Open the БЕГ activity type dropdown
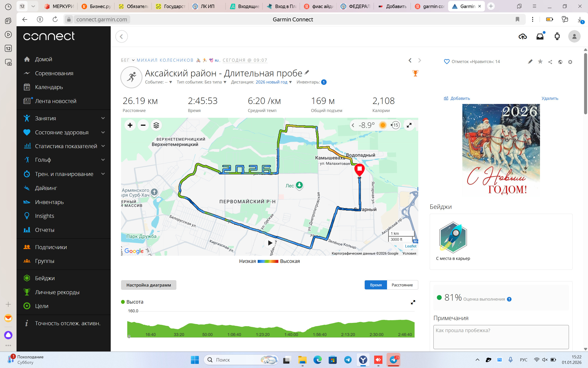 tap(128, 60)
